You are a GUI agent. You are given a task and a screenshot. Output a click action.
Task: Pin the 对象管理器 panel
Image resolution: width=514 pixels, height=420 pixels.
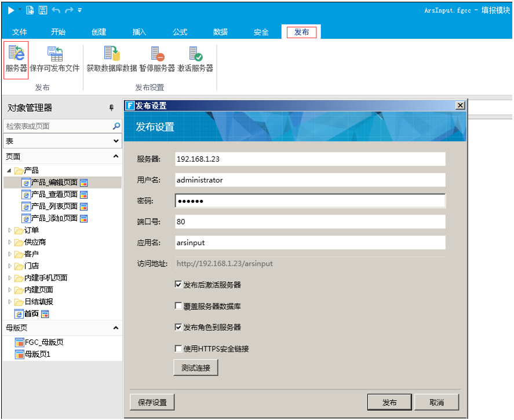click(x=111, y=108)
